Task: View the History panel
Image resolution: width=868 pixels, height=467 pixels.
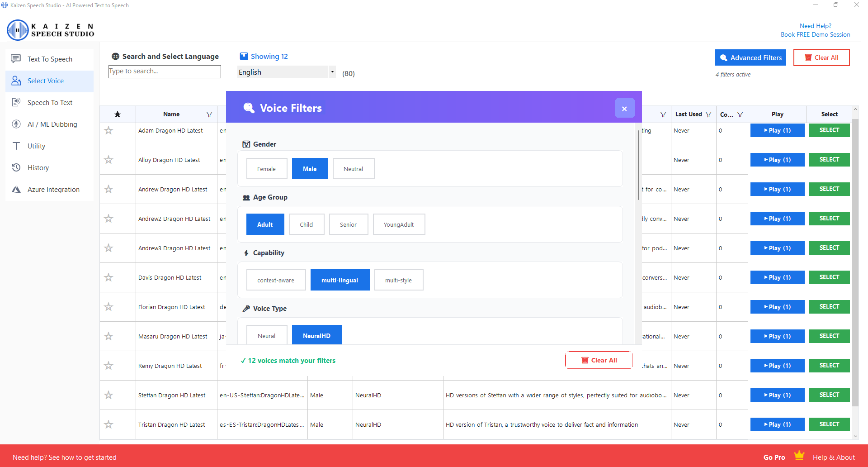Action: point(39,167)
